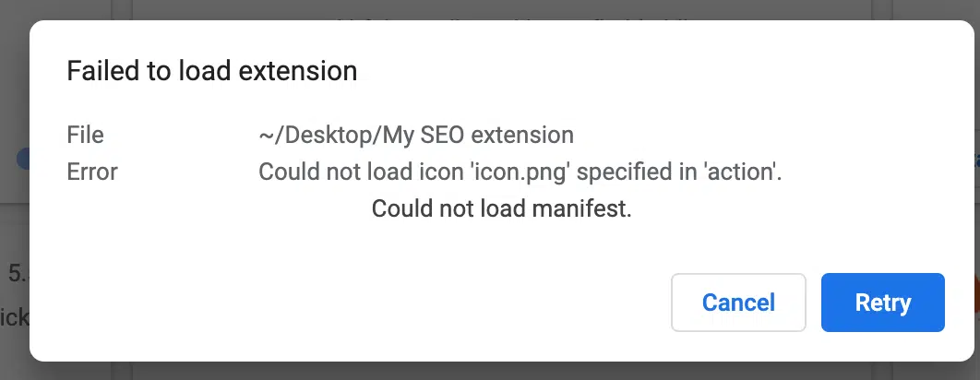Click the word 'action' in the error
Image resolution: width=980 pixels, height=380 pixels.
(x=746, y=172)
